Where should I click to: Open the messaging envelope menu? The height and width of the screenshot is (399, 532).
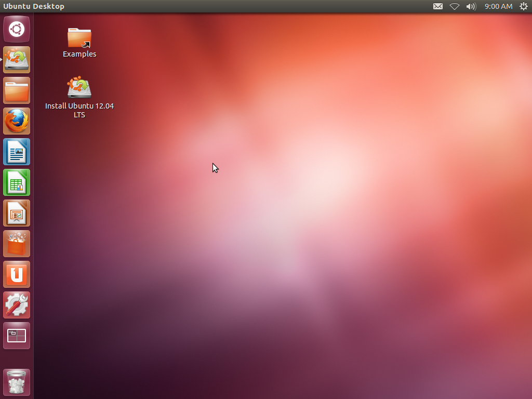pos(438,6)
